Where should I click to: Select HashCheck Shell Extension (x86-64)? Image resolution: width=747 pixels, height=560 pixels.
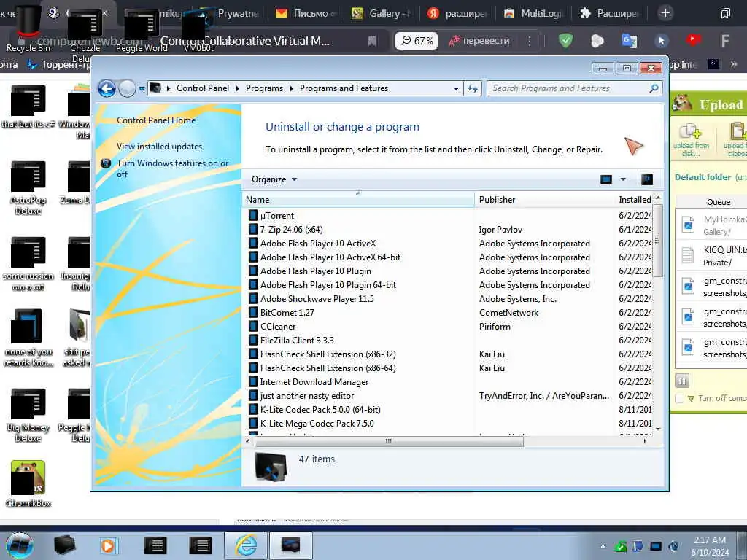(328, 367)
